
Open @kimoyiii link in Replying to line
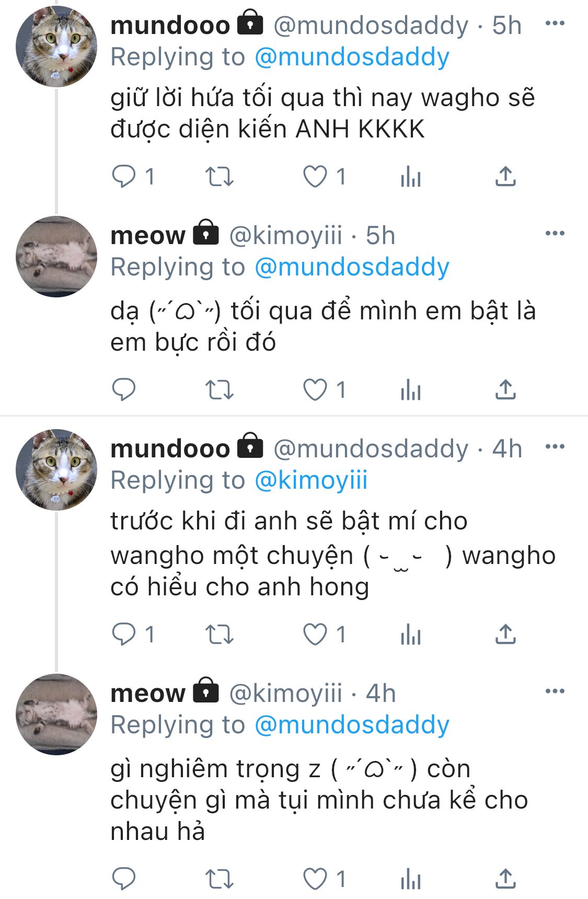tap(311, 480)
